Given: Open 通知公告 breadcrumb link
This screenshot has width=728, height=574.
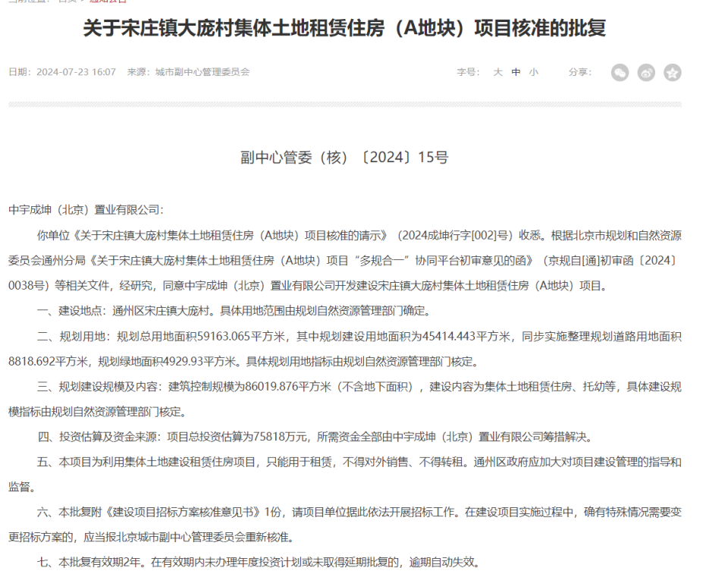Looking at the screenshot, I should 108,2.
